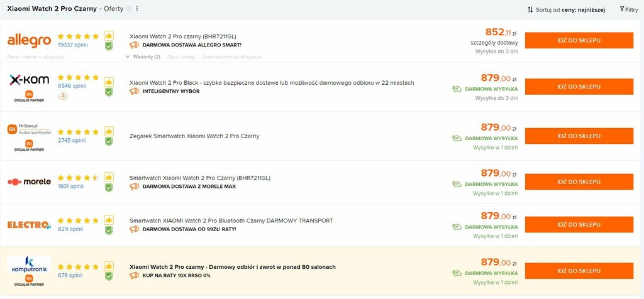Click the thumbs-up badge in morele row

[109, 177]
